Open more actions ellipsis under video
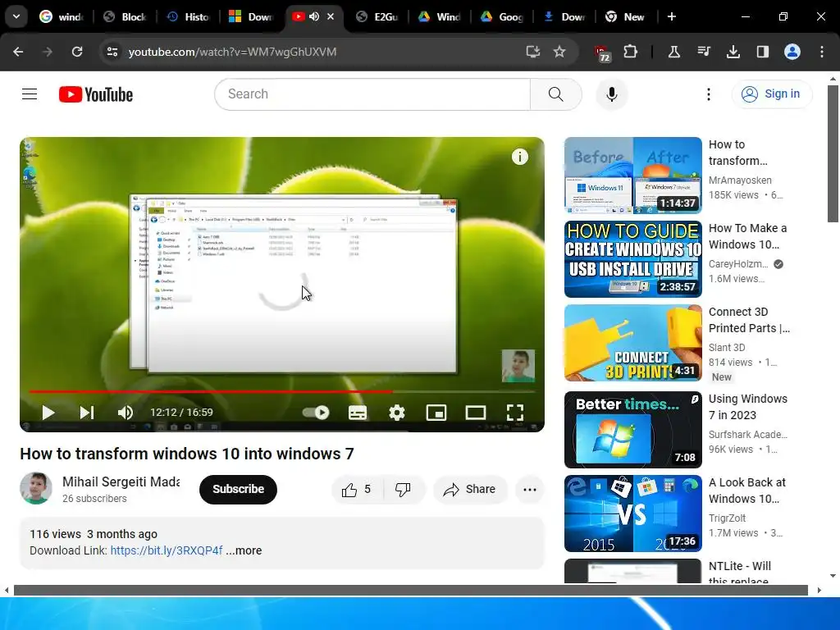 [529, 489]
